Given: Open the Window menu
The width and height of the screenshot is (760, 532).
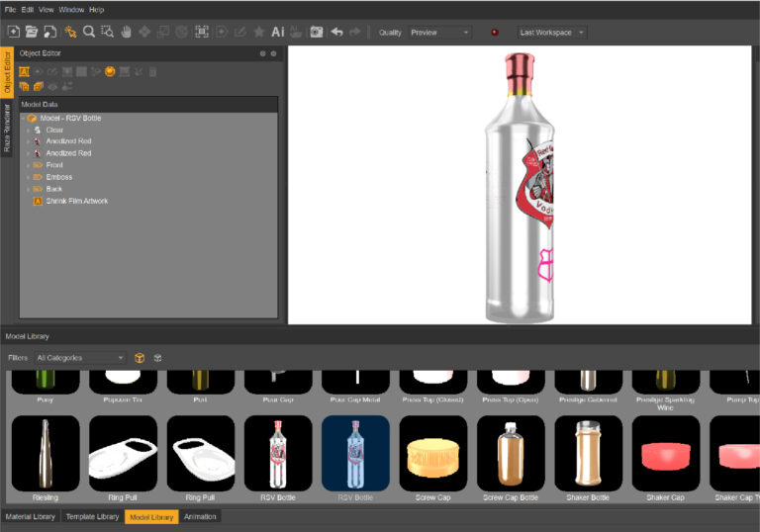Looking at the screenshot, I should [x=71, y=9].
